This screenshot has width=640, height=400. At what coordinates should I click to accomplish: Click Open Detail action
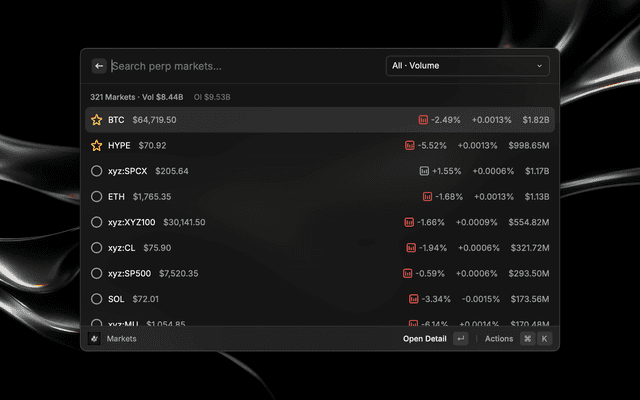pos(424,339)
